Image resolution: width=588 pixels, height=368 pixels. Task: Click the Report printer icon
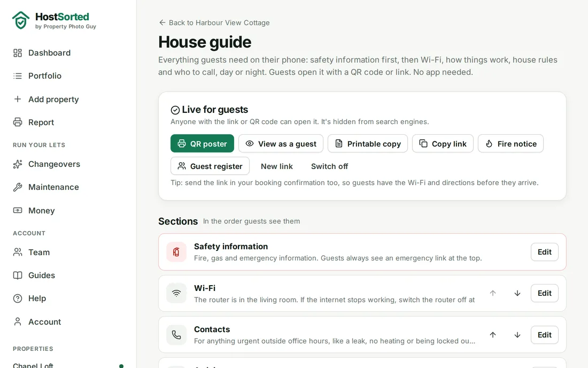click(18, 122)
